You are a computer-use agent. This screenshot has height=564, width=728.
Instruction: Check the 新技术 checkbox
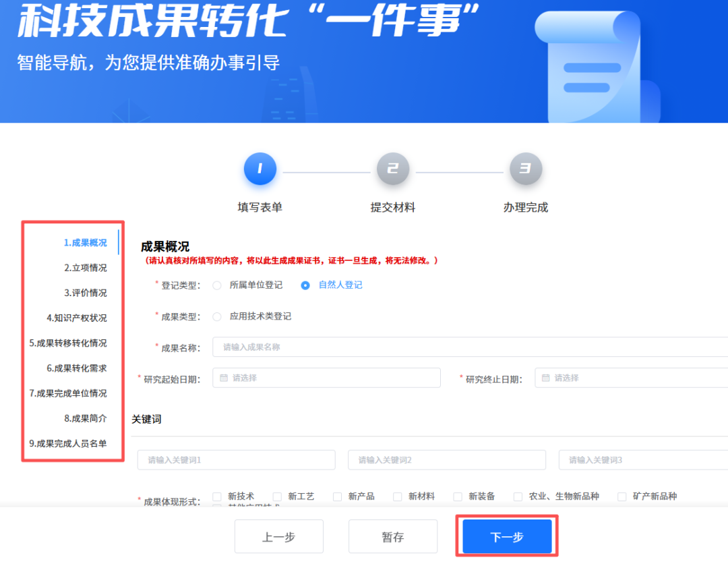[217, 497]
